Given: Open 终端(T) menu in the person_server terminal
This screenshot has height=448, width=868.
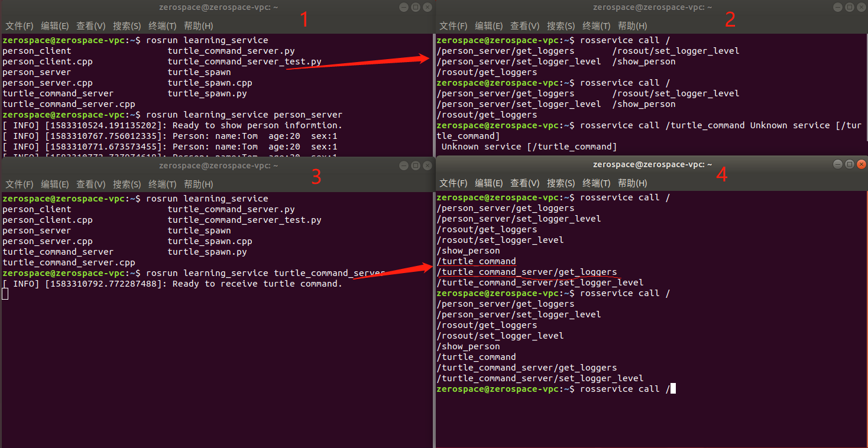Looking at the screenshot, I should point(163,26).
